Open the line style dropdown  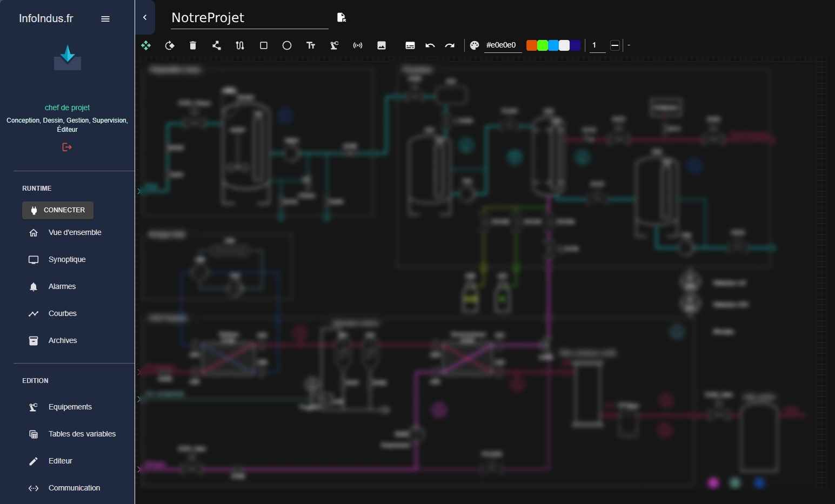point(614,45)
